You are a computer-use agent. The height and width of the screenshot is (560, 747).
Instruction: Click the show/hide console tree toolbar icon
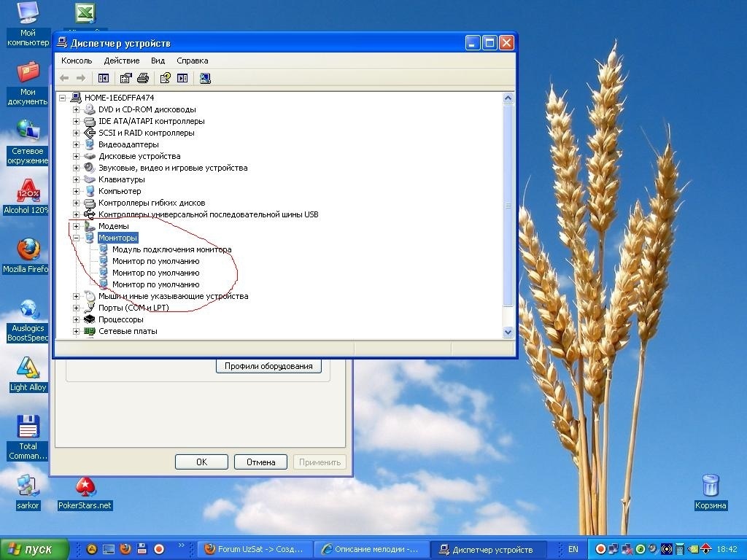pos(104,78)
